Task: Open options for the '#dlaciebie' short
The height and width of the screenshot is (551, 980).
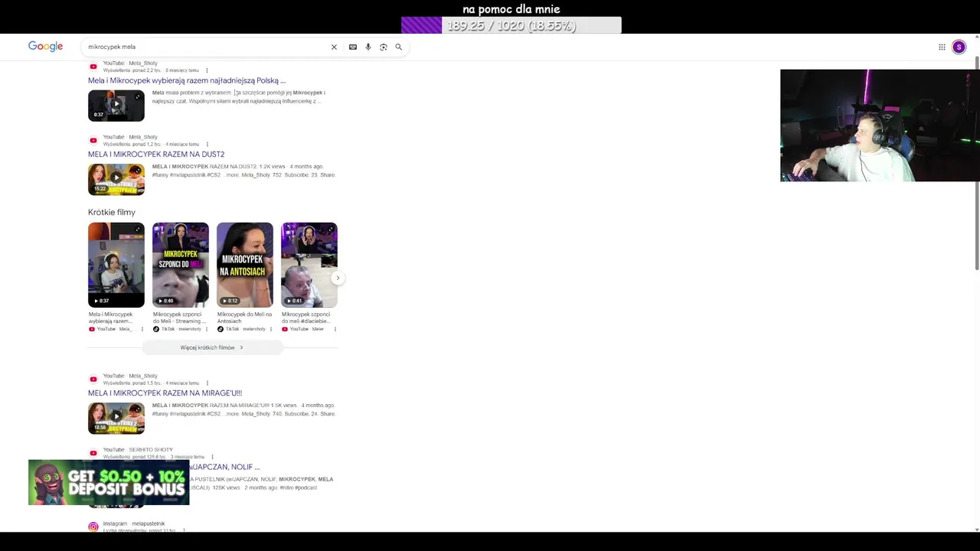Action: [335, 329]
